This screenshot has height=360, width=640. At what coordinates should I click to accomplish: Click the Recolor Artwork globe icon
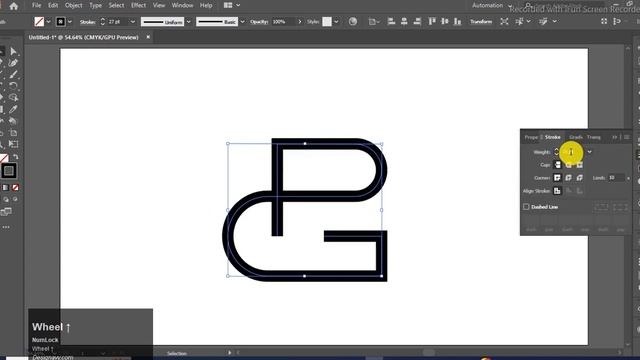[x=353, y=21]
